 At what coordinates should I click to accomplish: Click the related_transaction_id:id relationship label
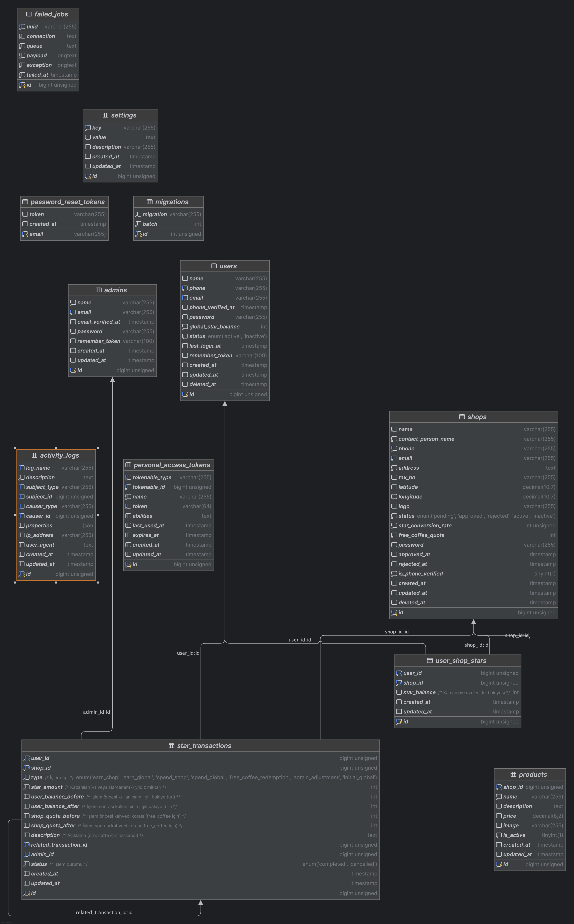pyautogui.click(x=104, y=912)
